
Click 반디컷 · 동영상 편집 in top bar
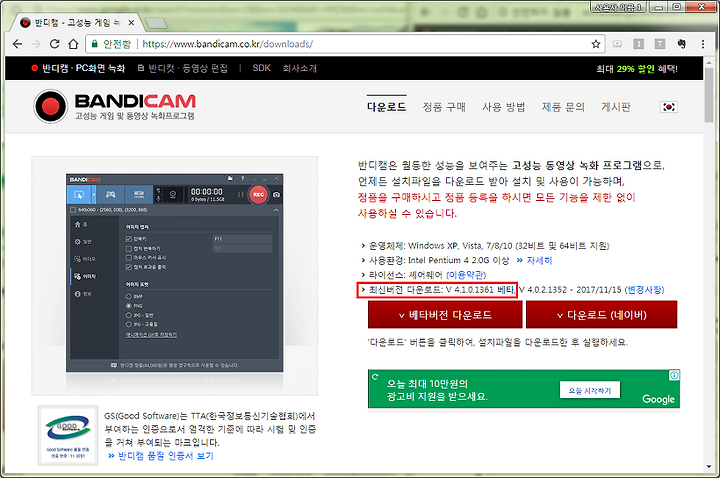183,68
